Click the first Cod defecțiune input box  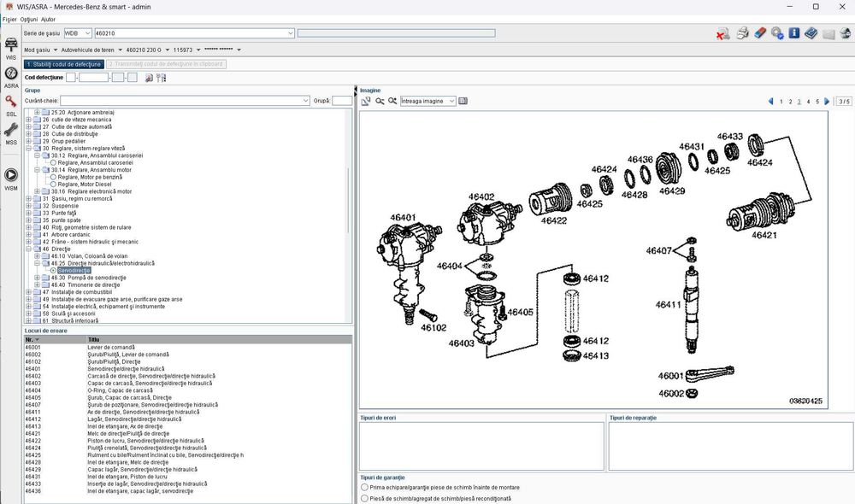(x=70, y=78)
